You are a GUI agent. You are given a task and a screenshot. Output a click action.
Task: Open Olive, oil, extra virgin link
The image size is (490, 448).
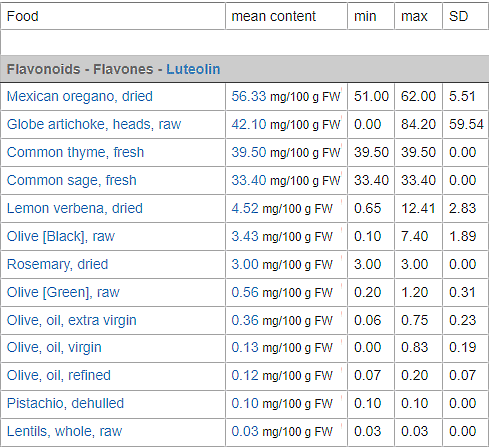click(x=72, y=320)
